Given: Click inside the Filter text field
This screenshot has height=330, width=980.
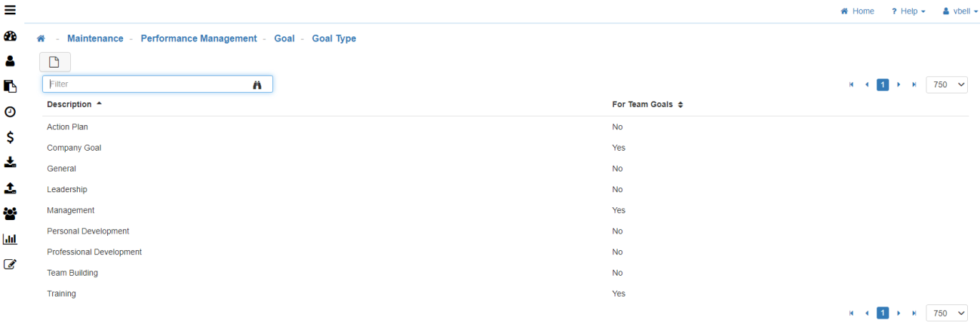Looking at the screenshot, I should click(x=147, y=84).
